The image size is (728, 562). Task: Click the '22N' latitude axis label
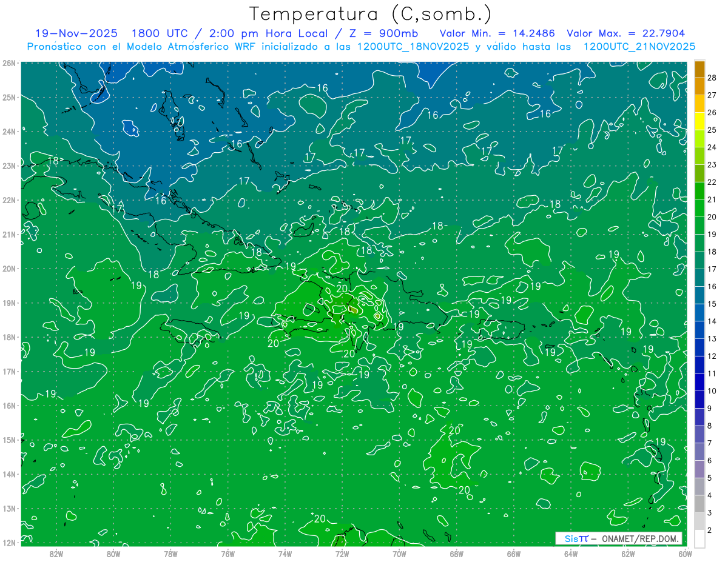coord(8,200)
